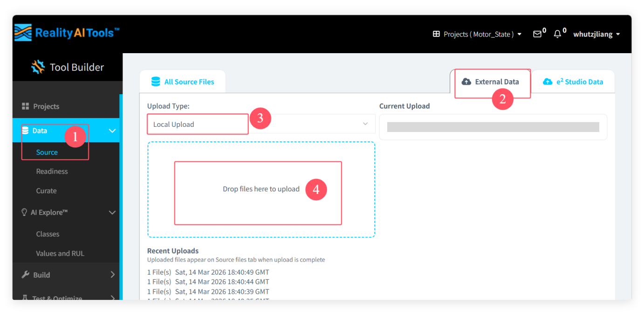Click the Recent Uploads heading

click(x=173, y=250)
